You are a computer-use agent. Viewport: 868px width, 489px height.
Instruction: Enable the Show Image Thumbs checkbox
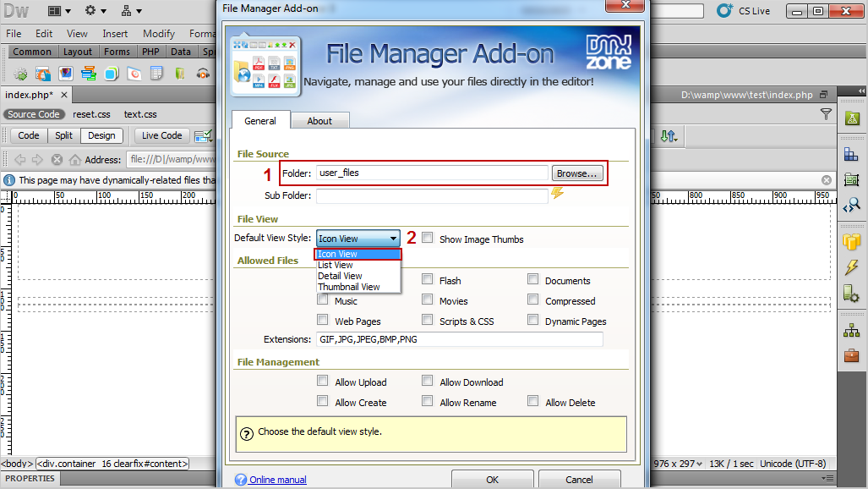pos(428,238)
